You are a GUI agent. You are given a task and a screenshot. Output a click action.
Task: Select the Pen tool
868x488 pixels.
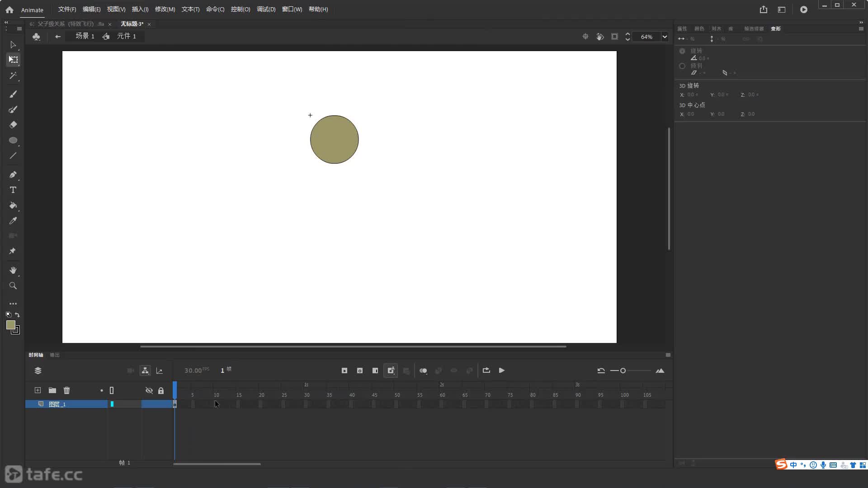click(13, 174)
